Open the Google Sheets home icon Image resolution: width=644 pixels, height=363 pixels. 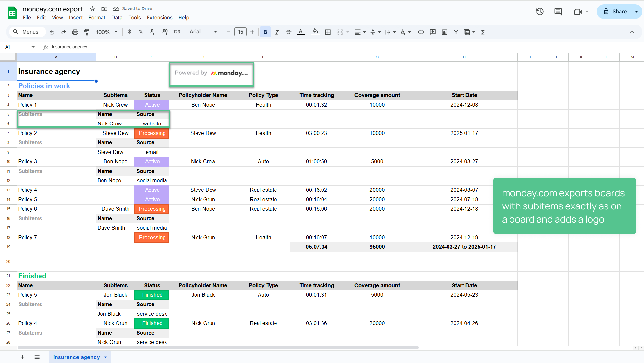click(12, 13)
